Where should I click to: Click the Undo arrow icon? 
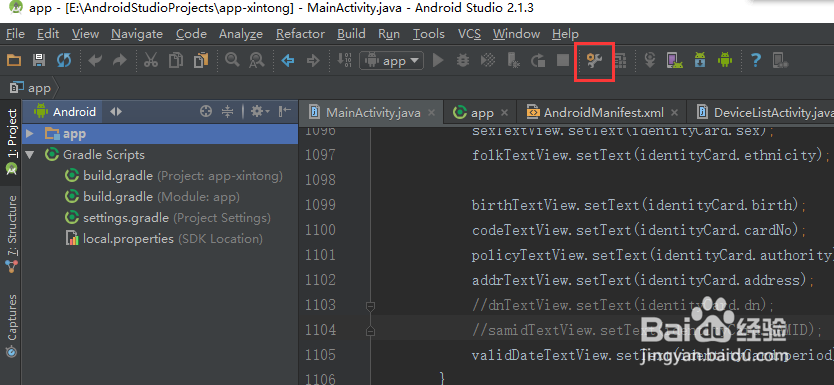click(x=95, y=61)
